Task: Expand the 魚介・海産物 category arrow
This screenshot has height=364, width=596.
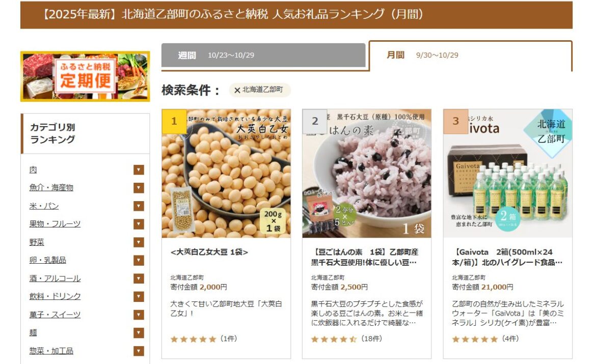Action: (x=139, y=188)
